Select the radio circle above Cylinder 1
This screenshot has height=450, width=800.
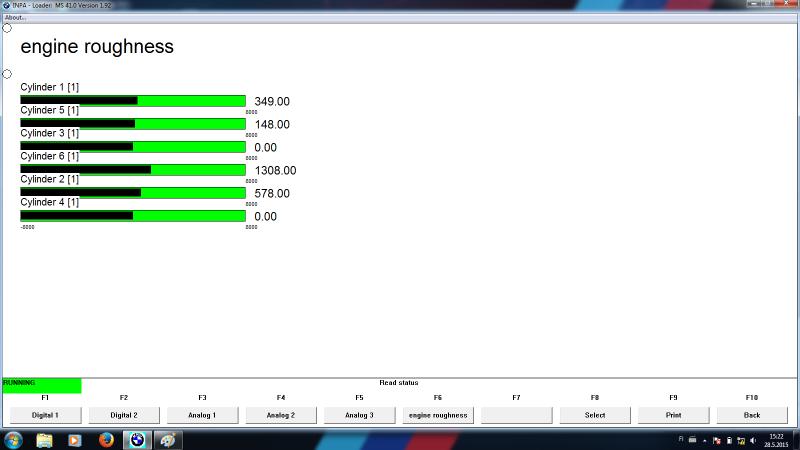click(x=7, y=74)
